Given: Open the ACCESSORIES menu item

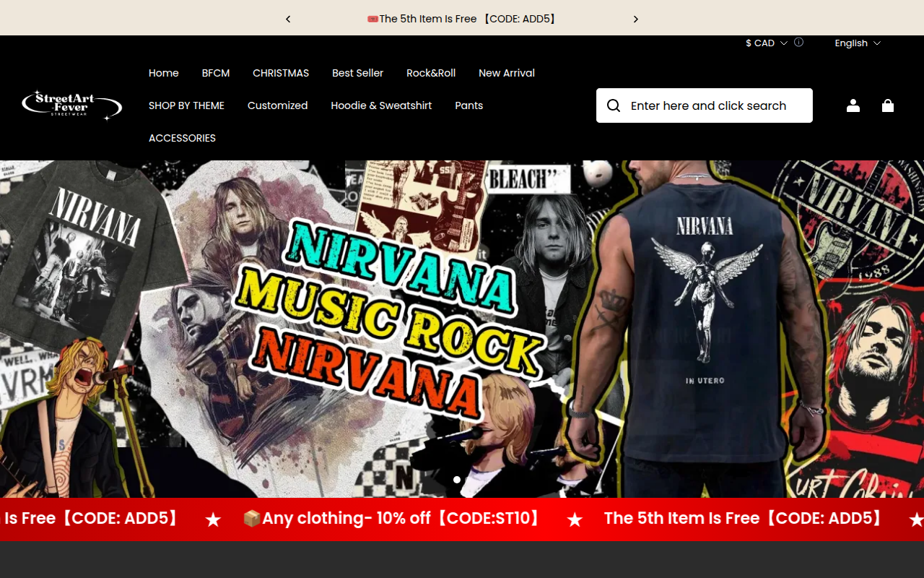Looking at the screenshot, I should [182, 138].
